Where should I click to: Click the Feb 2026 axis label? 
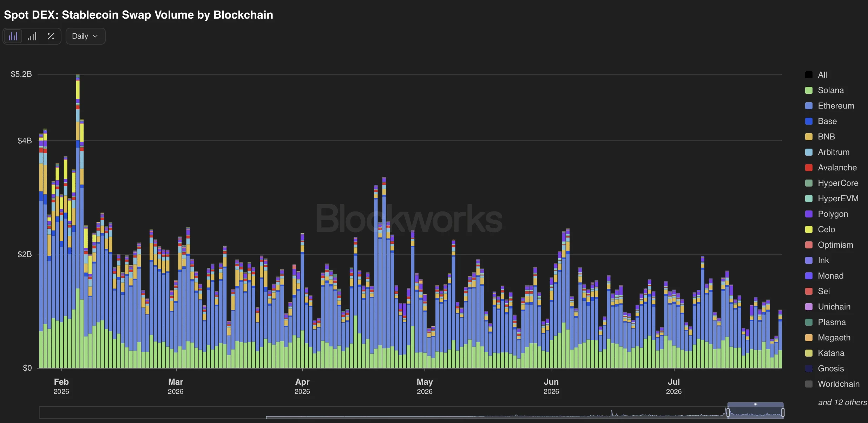[x=61, y=386]
